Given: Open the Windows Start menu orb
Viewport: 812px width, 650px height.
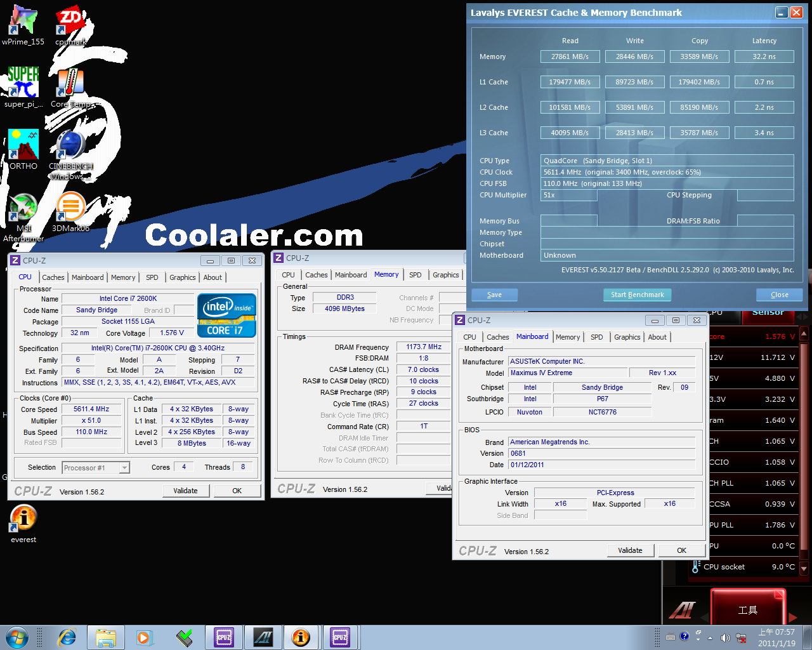Looking at the screenshot, I should pos(17,637).
